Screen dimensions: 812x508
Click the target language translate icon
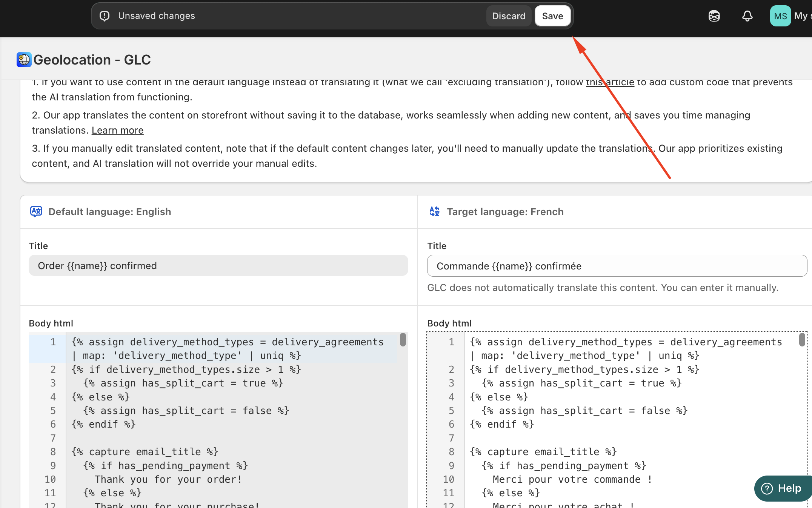(x=435, y=211)
